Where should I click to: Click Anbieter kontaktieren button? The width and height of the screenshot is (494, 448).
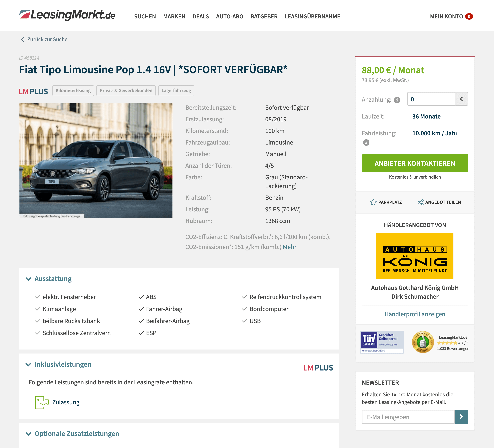(415, 163)
